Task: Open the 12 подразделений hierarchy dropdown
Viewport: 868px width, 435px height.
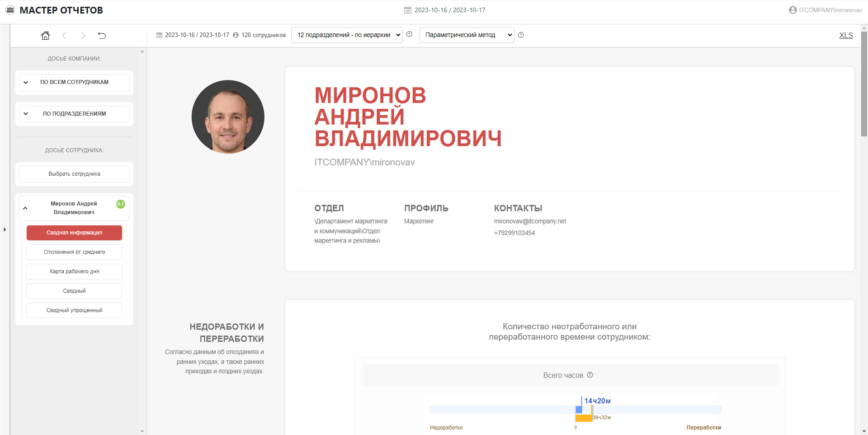Action: pyautogui.click(x=347, y=35)
